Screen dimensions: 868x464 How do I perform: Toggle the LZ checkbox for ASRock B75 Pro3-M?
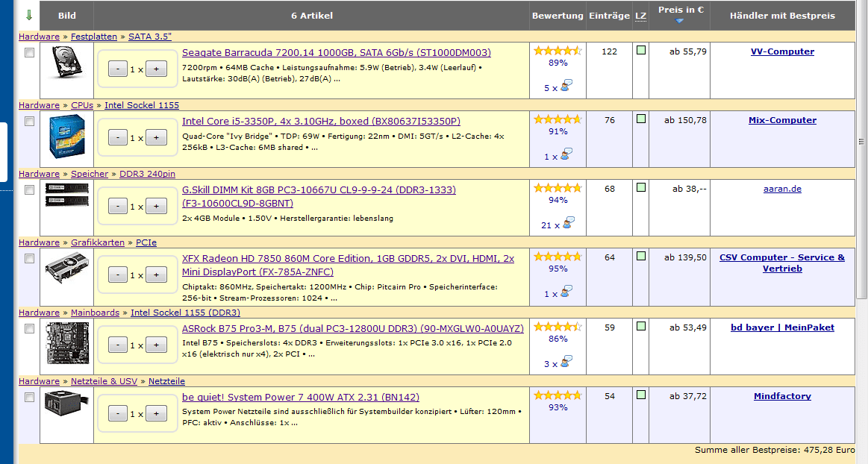coord(641,326)
